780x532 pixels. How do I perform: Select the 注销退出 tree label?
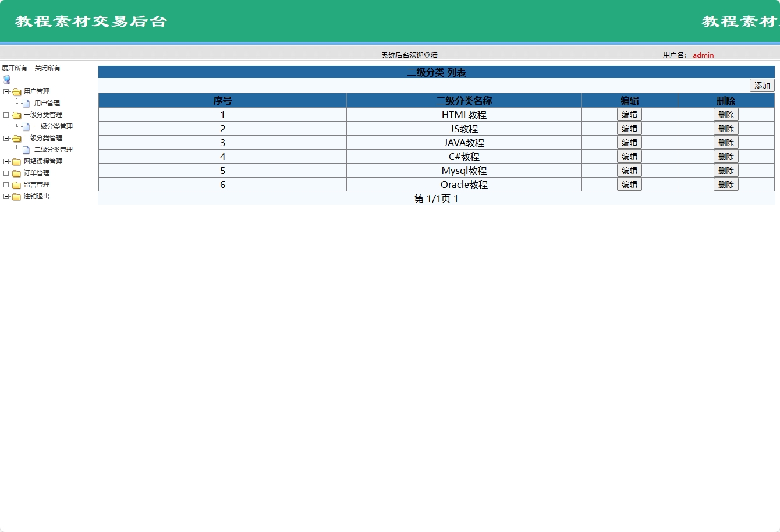[x=37, y=196]
